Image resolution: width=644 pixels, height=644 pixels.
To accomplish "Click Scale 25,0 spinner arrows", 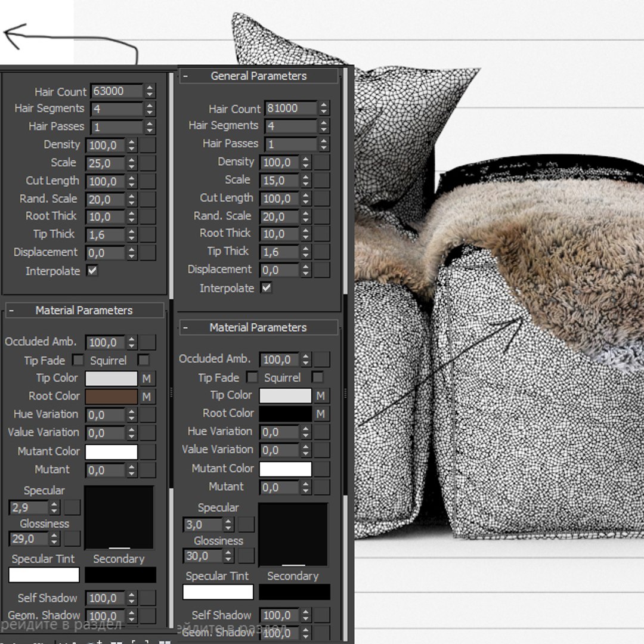I will [131, 163].
